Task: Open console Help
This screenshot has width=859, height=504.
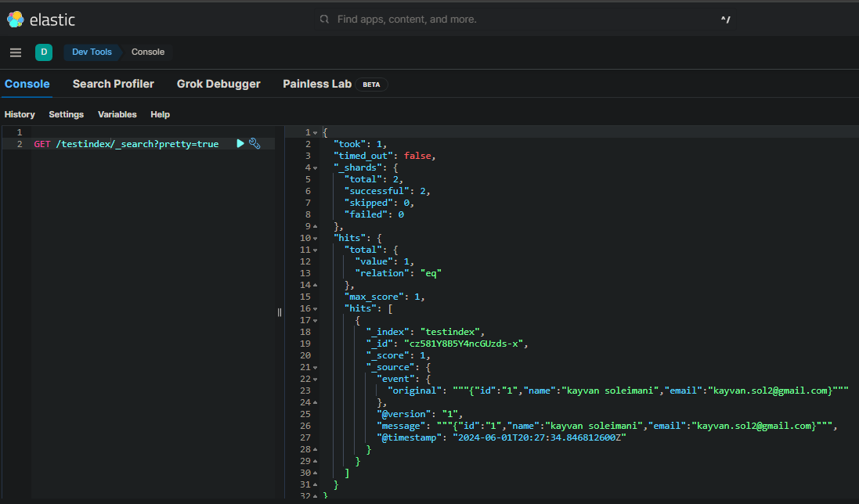Action: (160, 114)
